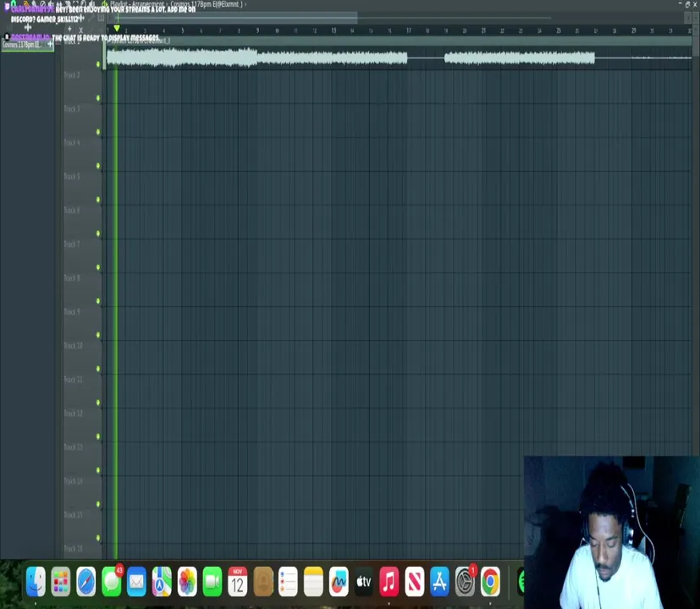Click the second waveform section near bar 21
This screenshot has width=700, height=609.
click(519, 58)
